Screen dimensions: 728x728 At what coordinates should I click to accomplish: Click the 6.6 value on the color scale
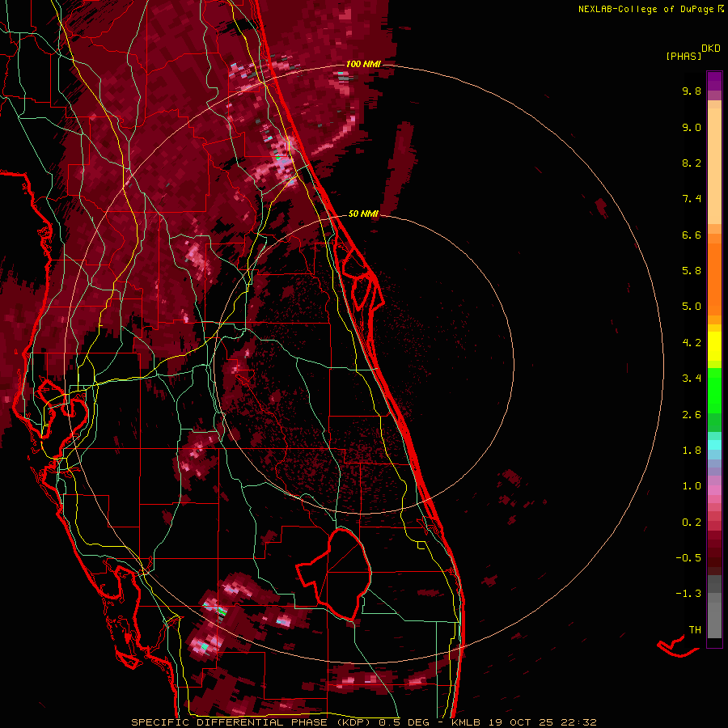coord(692,235)
